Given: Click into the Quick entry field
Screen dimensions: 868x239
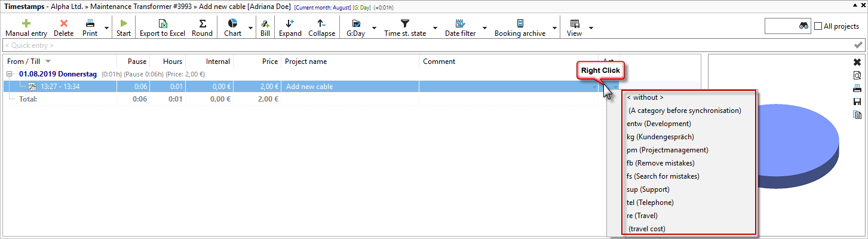Looking at the screenshot, I should coord(418,45).
